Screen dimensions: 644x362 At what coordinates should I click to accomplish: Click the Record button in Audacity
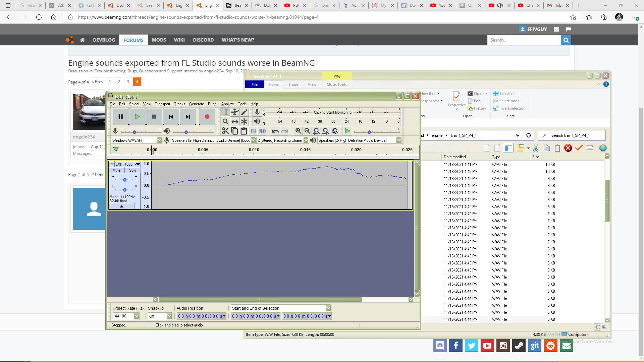[207, 117]
